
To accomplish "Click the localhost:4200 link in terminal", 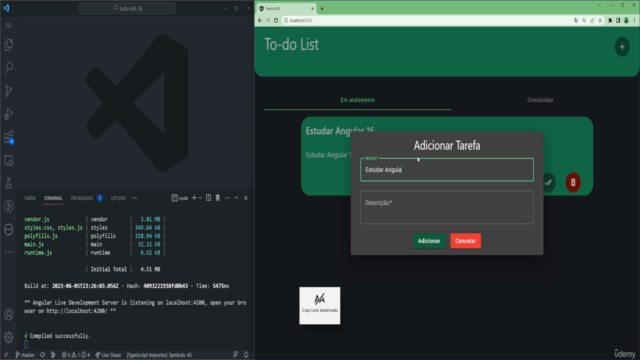I will pyautogui.click(x=76, y=311).
